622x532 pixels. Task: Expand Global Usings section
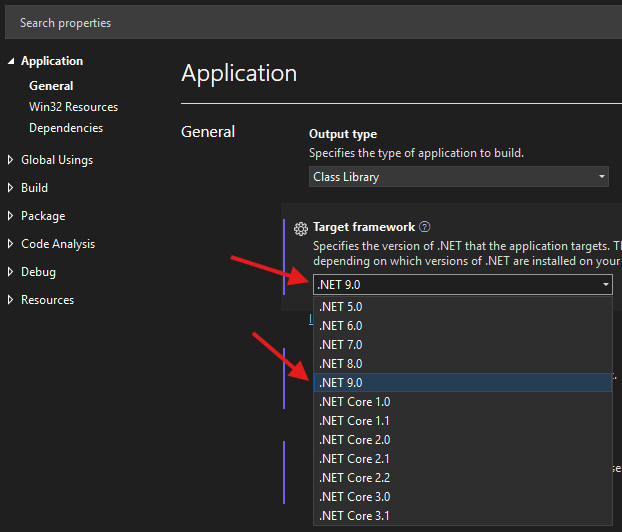tap(10, 160)
